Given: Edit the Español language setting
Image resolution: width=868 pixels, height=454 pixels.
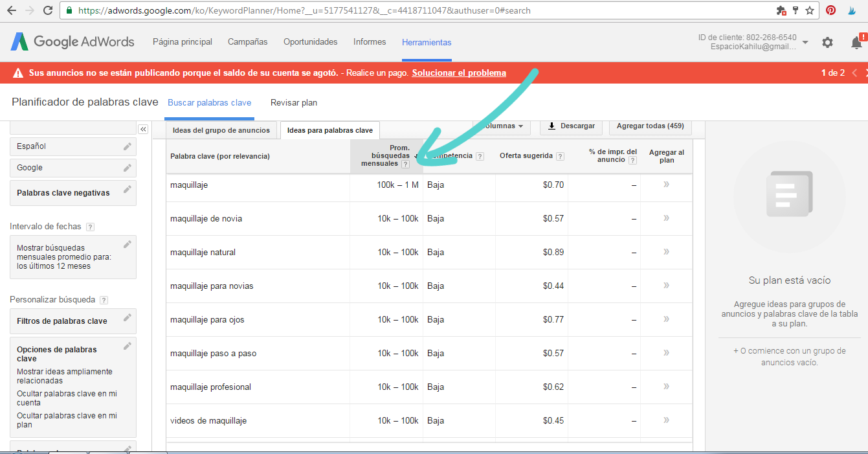Looking at the screenshot, I should click(x=128, y=146).
